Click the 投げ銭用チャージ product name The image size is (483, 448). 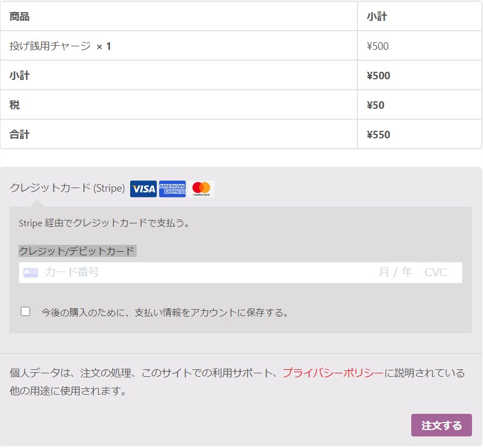[50, 46]
